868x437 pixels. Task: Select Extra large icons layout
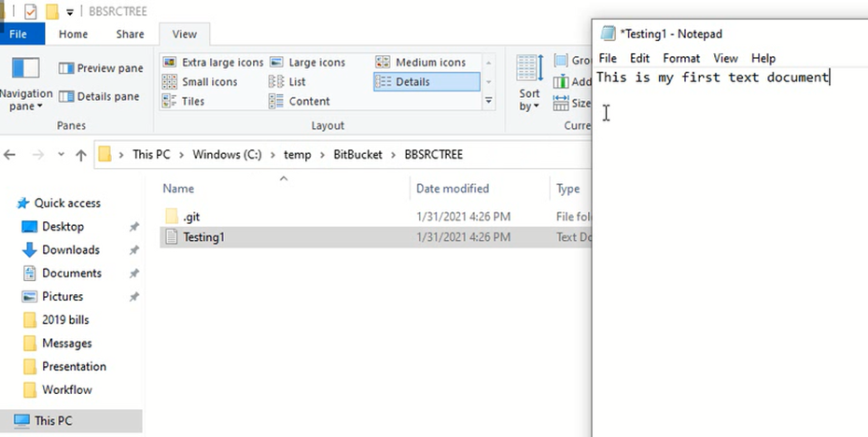point(213,63)
